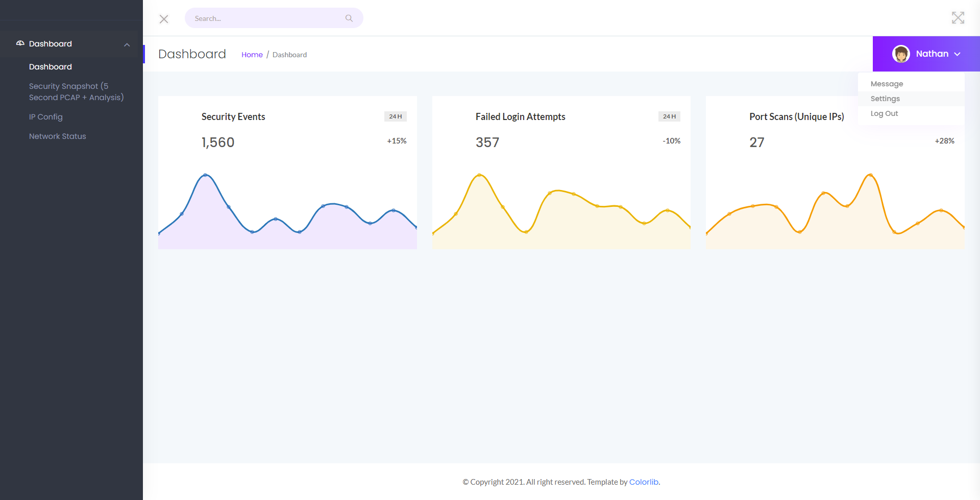Image resolution: width=980 pixels, height=500 pixels.
Task: Click Nathan's avatar picture
Action: [x=901, y=54]
